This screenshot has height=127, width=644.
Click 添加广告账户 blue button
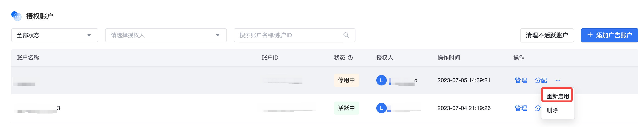609,35
